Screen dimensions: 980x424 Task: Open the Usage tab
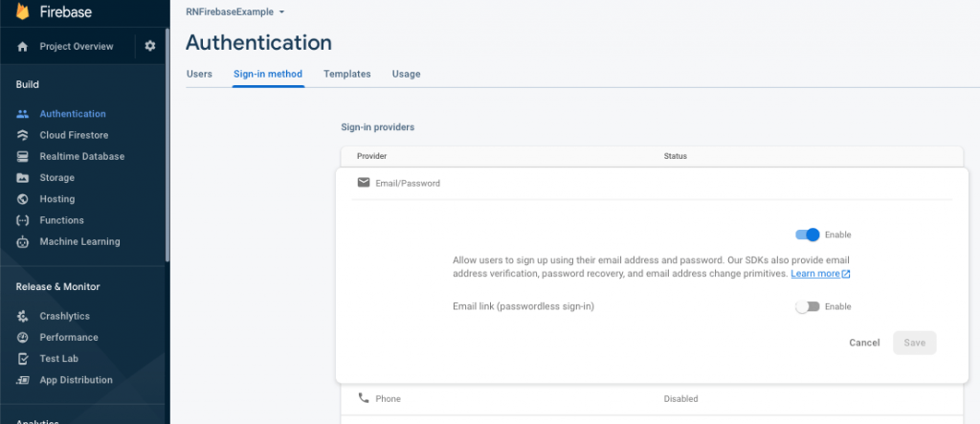point(406,74)
